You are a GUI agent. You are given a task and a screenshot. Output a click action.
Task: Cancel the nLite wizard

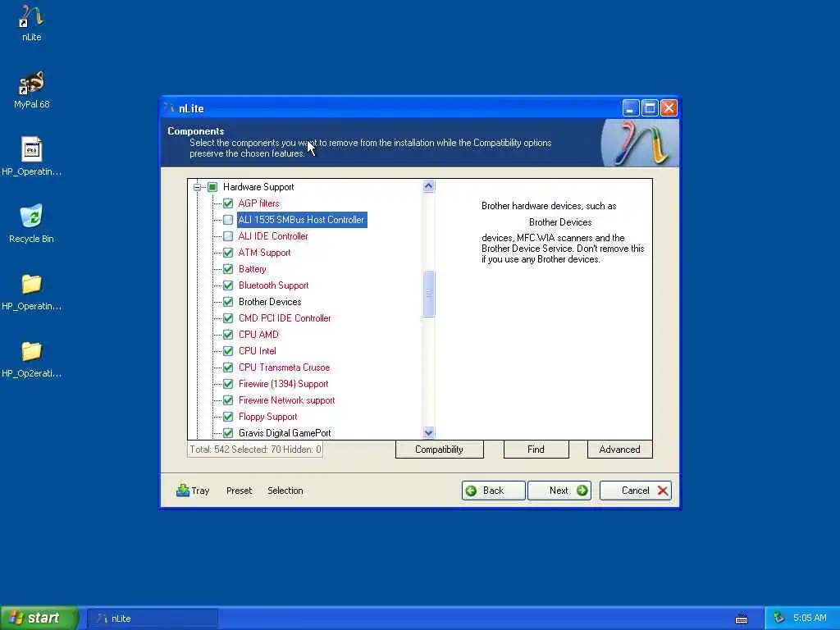point(636,491)
